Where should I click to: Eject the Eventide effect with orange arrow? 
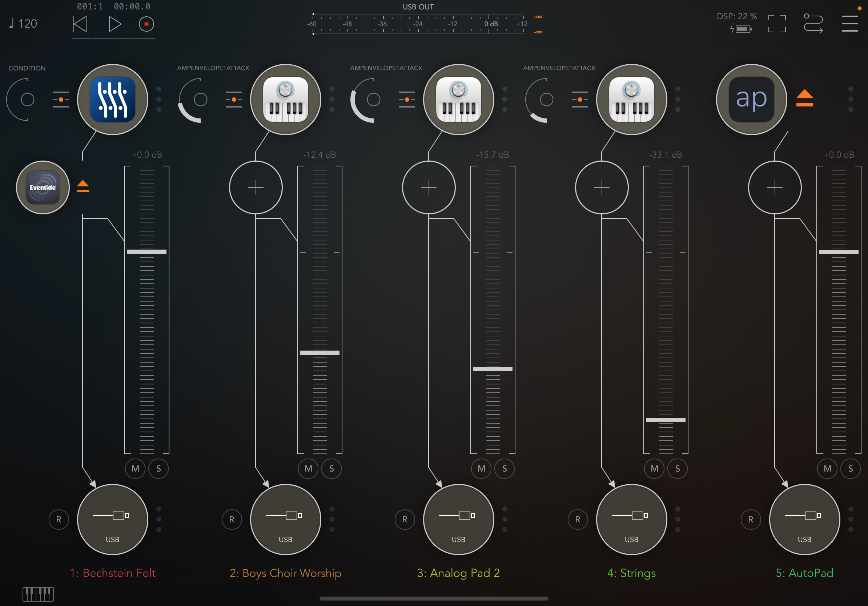tap(83, 186)
